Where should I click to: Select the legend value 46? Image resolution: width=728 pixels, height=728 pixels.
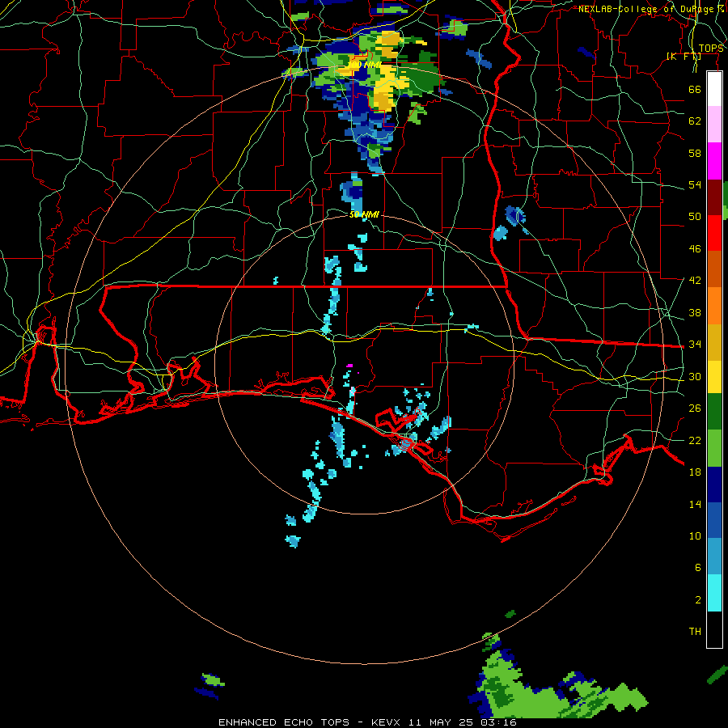[x=695, y=249]
